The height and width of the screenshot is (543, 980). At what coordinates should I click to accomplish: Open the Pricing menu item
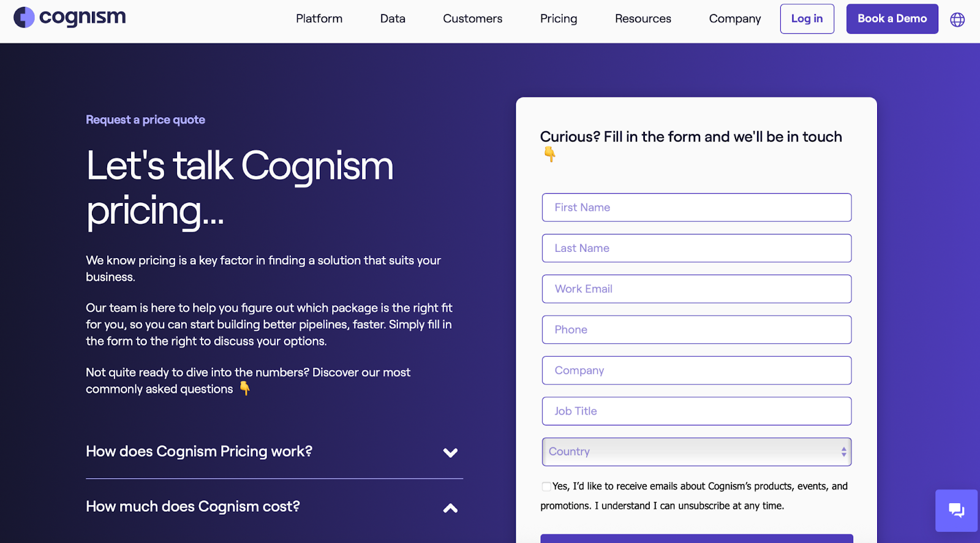click(x=558, y=18)
